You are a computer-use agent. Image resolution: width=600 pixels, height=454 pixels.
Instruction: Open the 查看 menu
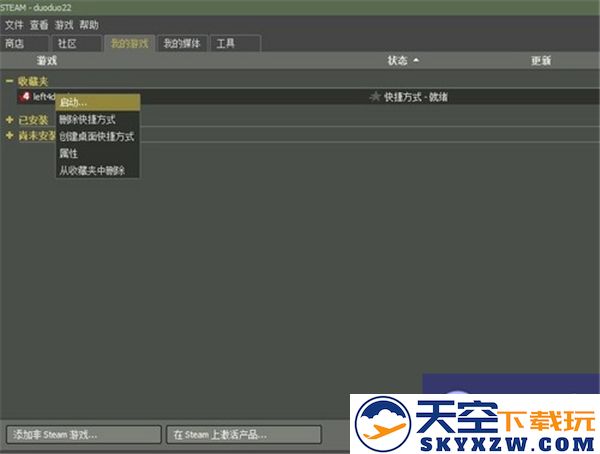pos(39,25)
